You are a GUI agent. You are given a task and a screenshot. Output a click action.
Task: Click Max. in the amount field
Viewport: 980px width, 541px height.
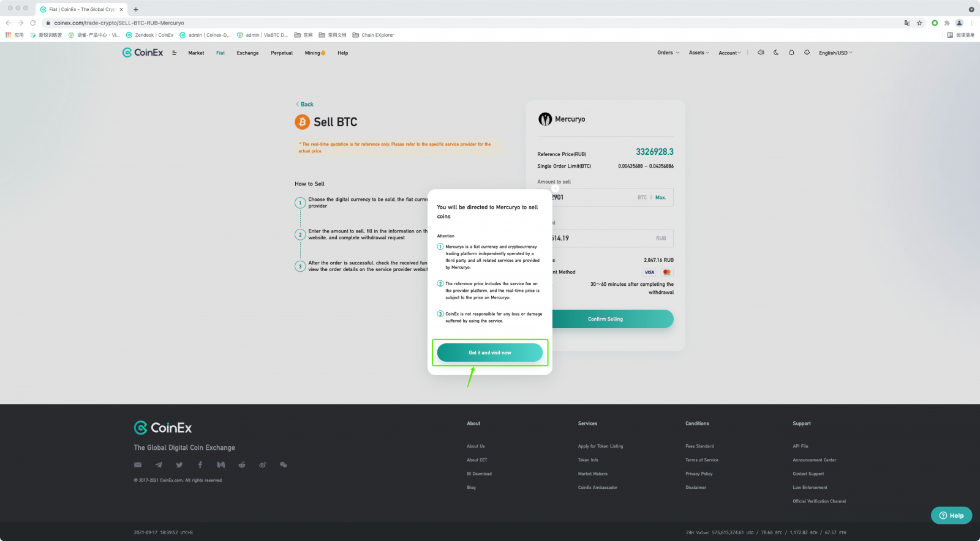[660, 198]
